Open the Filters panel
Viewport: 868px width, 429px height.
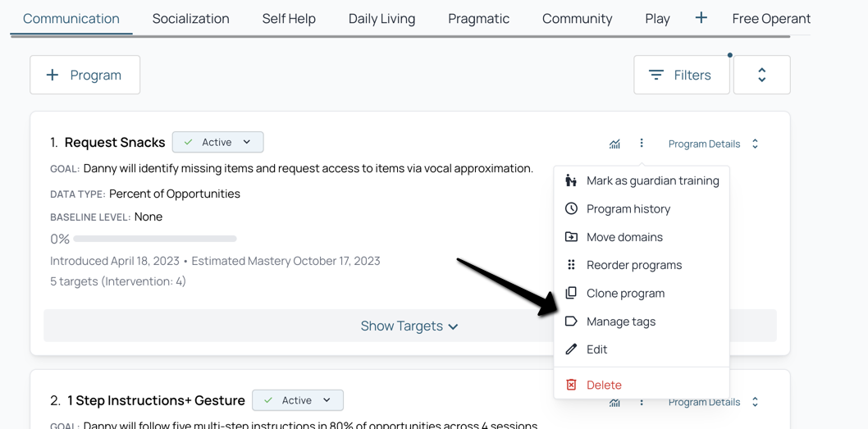[682, 75]
